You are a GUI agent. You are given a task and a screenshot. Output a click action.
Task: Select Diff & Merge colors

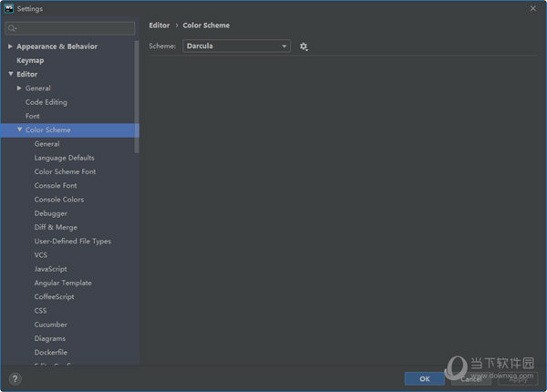point(56,227)
